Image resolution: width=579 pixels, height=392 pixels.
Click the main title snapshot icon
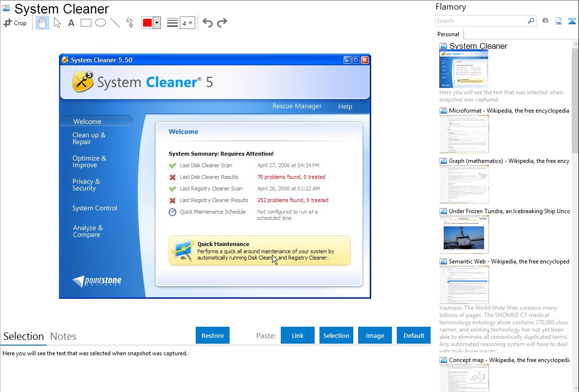coord(6,8)
